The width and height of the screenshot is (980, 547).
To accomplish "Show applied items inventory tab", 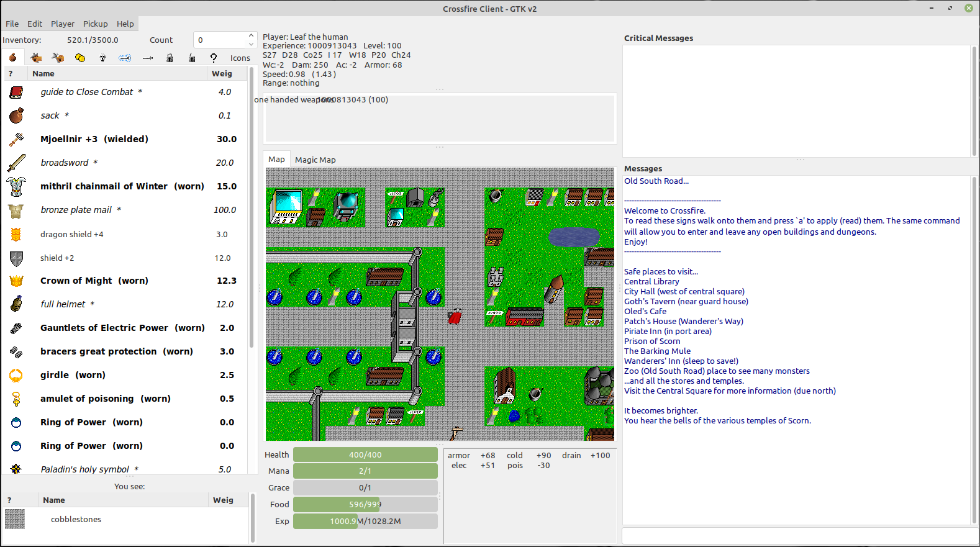I will 36,58.
